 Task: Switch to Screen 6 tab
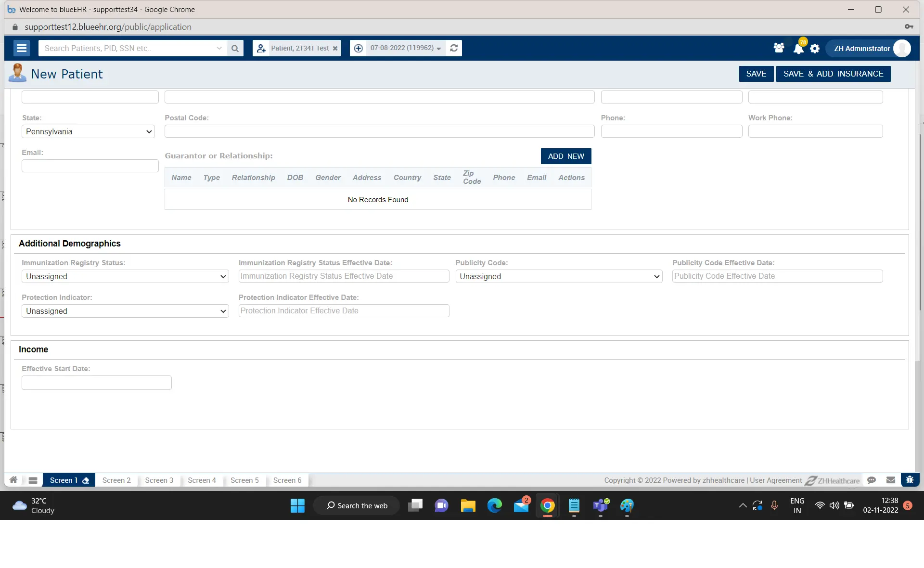point(287,480)
